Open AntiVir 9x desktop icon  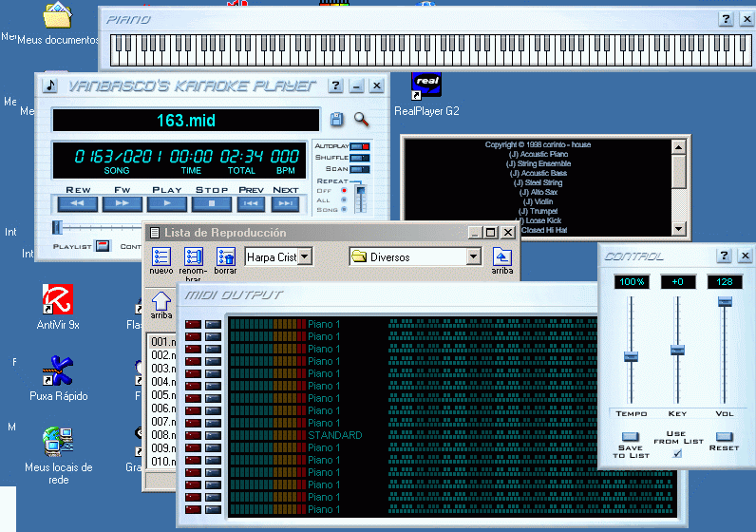click(x=58, y=307)
